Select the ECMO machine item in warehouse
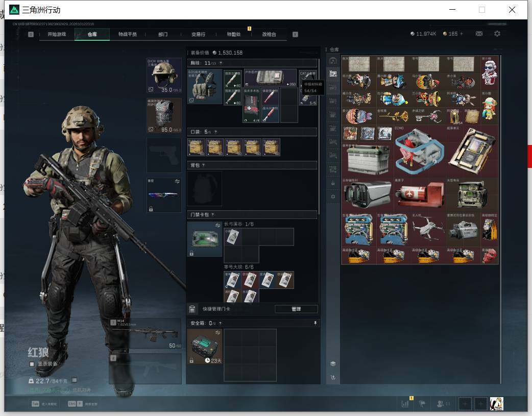Image resolution: width=532 pixels, height=416 pixels. point(420,152)
